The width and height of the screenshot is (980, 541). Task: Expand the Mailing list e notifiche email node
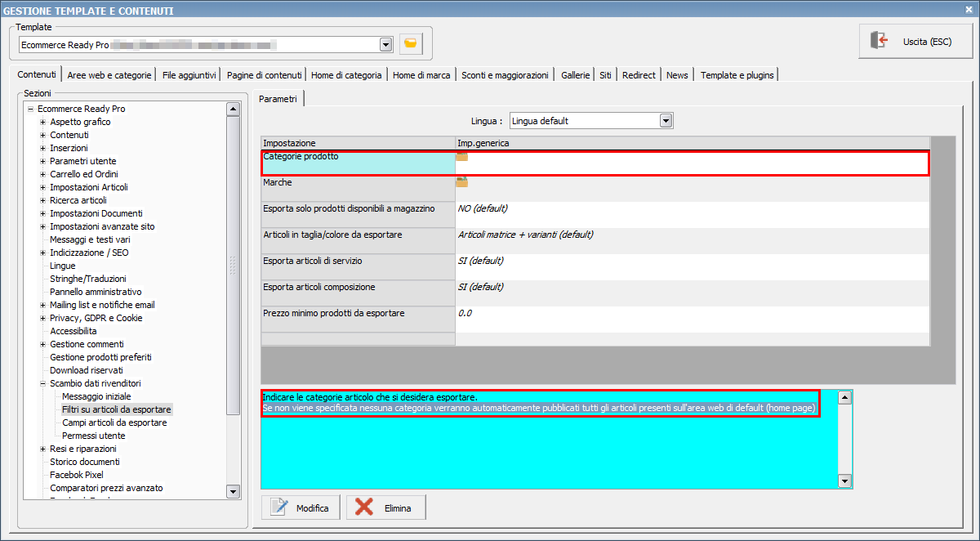pyautogui.click(x=42, y=305)
